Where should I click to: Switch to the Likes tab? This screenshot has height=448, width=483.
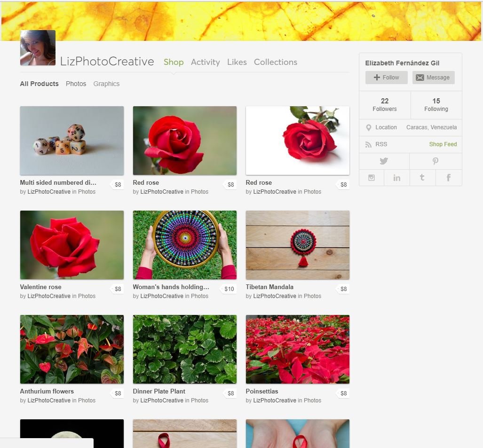point(237,62)
